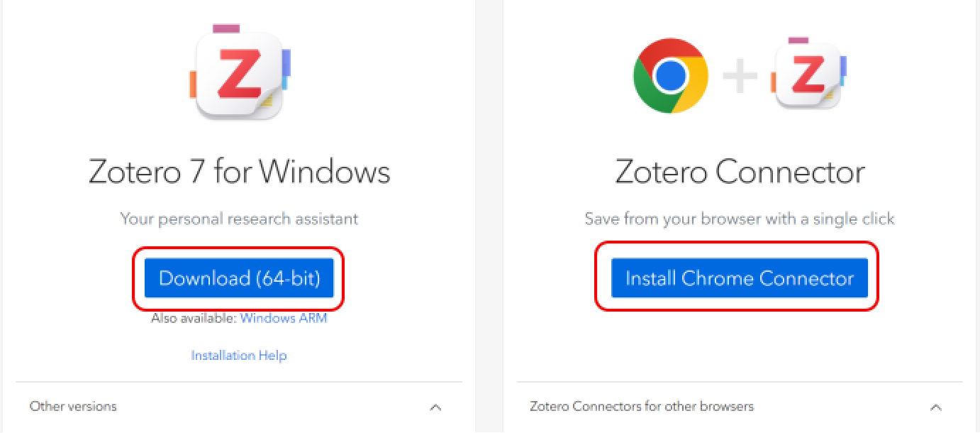Click the plus sign between the logos
The height and width of the screenshot is (433, 980).
coord(740,75)
